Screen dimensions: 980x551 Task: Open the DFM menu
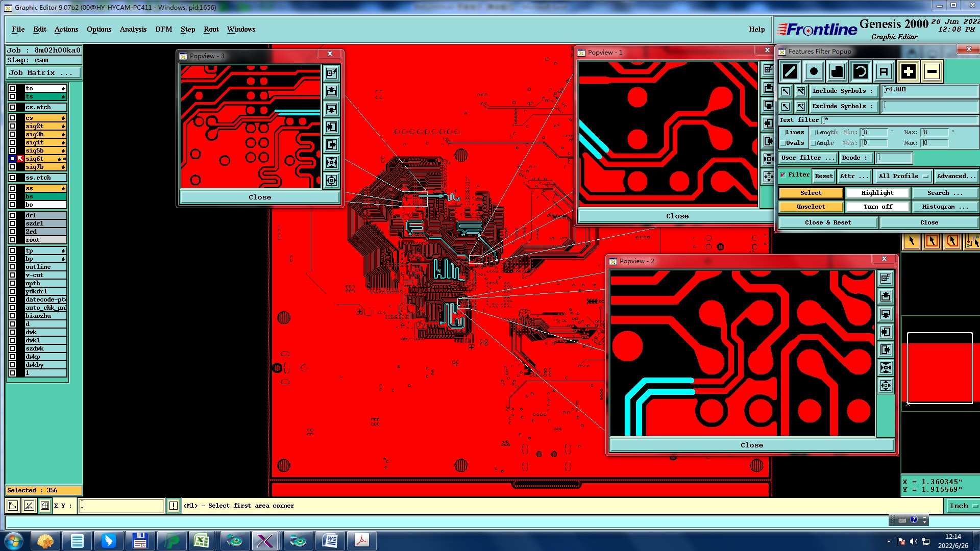[163, 29]
